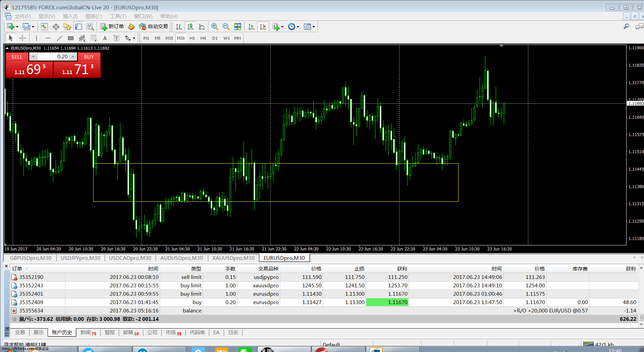644x352 pixels.
Task: Select the Fibonacci retracement tool
Action: (x=94, y=38)
